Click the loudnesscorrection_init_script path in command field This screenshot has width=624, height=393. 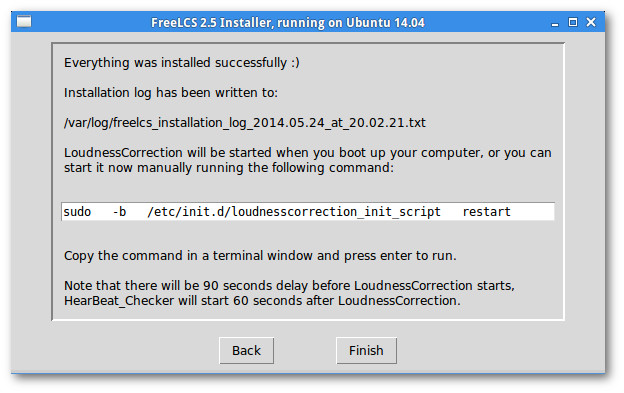pyautogui.click(x=294, y=212)
